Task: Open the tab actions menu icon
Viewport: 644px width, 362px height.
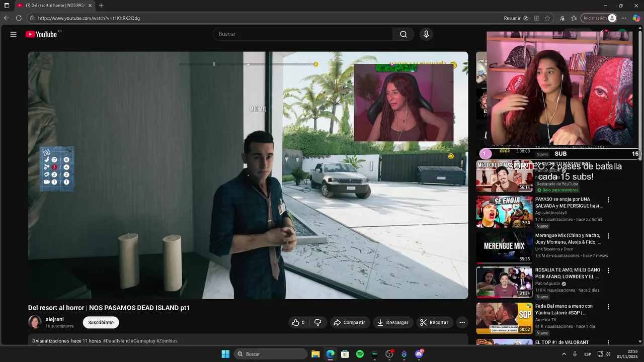Action: coord(7,6)
